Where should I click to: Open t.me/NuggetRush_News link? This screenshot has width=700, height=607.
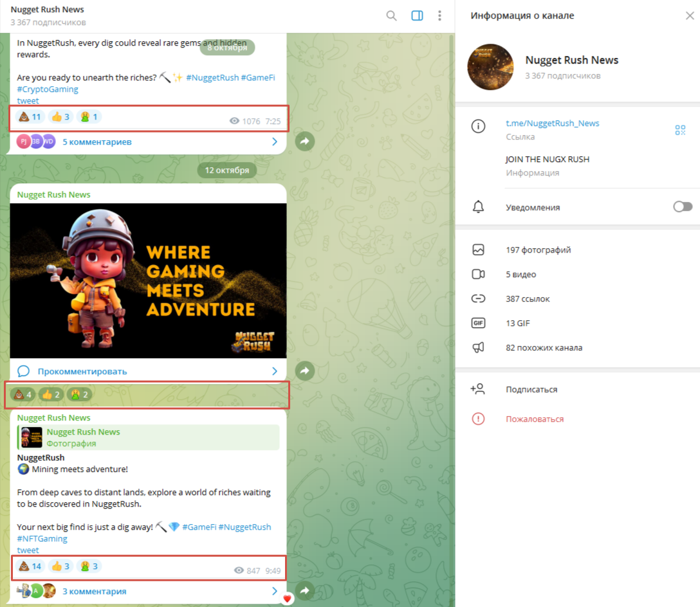[552, 123]
